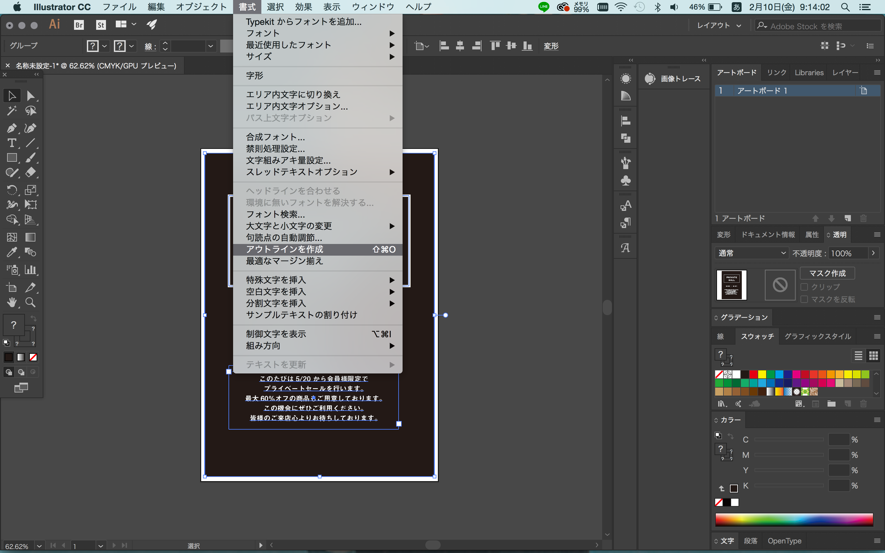The width and height of the screenshot is (885, 553).
Task: Choose the Hand tool
Action: pos(12,302)
